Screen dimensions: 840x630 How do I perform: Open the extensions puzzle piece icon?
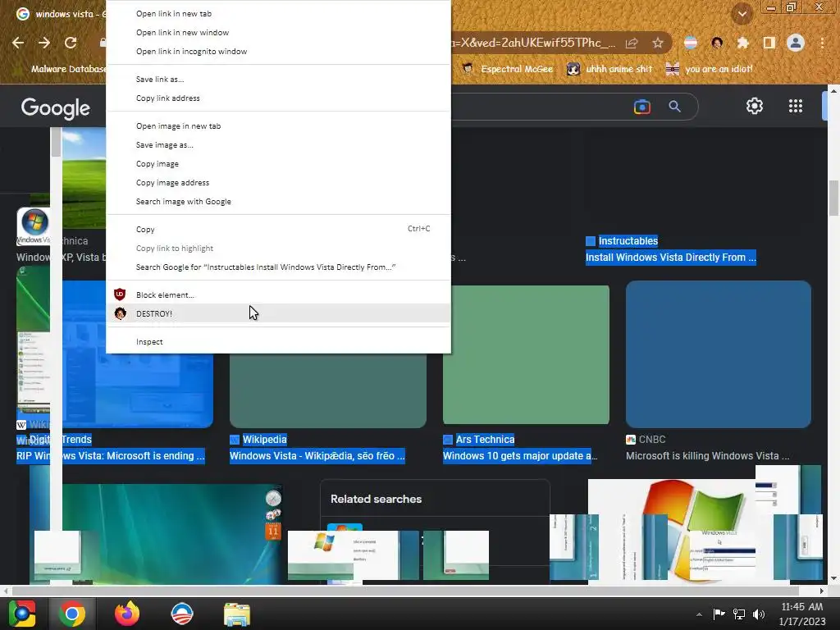tap(742, 43)
